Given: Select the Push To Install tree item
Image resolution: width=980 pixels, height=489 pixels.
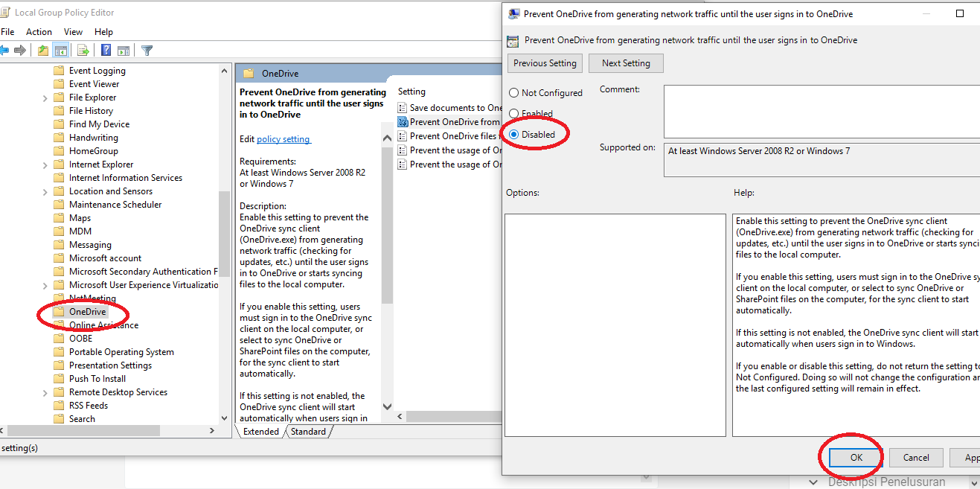Looking at the screenshot, I should (x=97, y=379).
